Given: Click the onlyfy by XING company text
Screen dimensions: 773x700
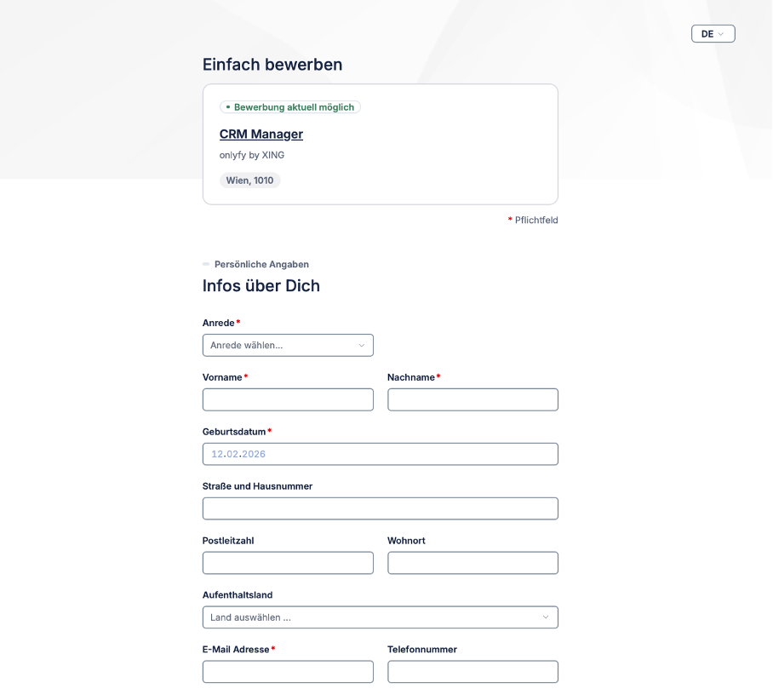Looking at the screenshot, I should click(x=252, y=155).
